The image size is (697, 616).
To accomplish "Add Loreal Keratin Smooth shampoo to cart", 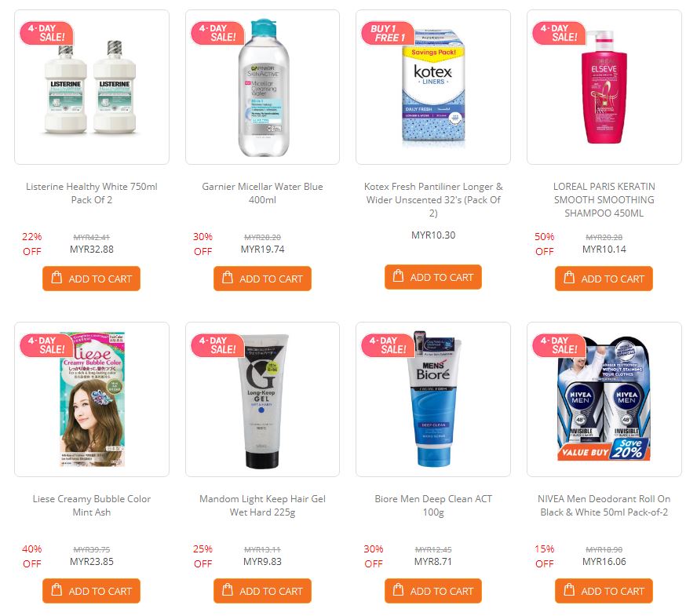I will (604, 279).
